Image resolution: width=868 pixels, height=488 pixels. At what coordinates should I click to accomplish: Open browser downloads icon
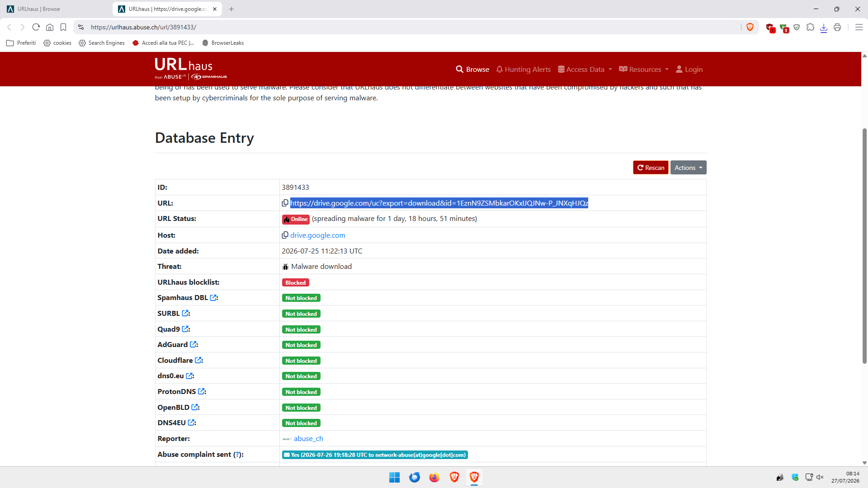[x=824, y=28]
